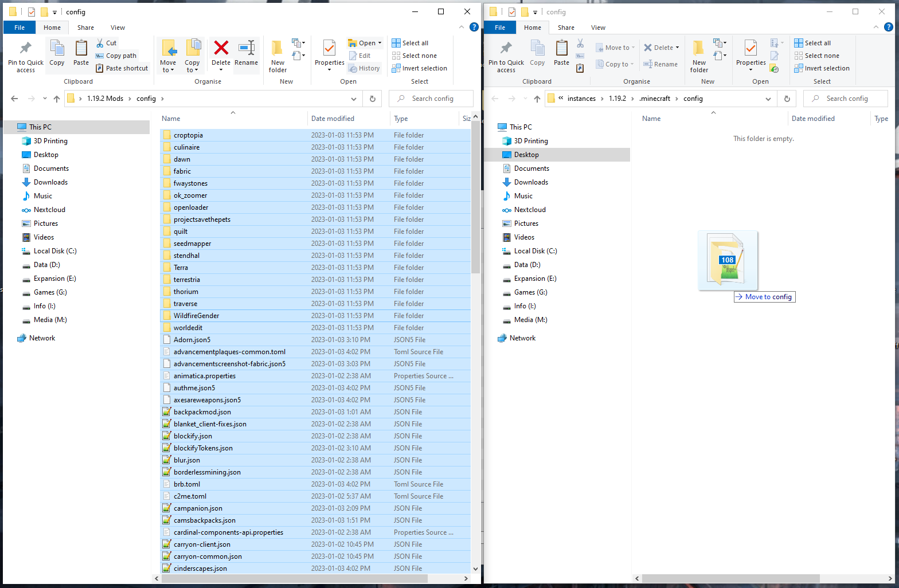Screen dimensions: 899x588
Task: Switch to View tab in right window
Action: [598, 28]
